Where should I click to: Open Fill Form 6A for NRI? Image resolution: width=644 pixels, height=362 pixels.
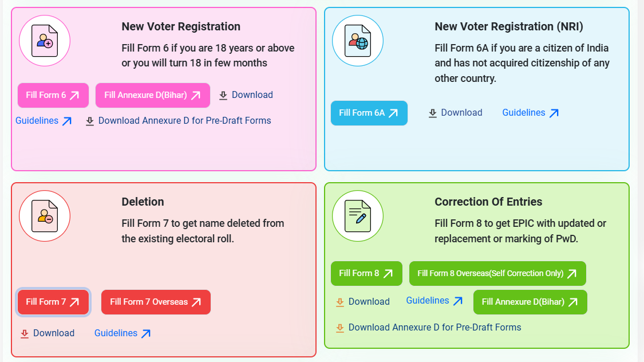coord(369,113)
